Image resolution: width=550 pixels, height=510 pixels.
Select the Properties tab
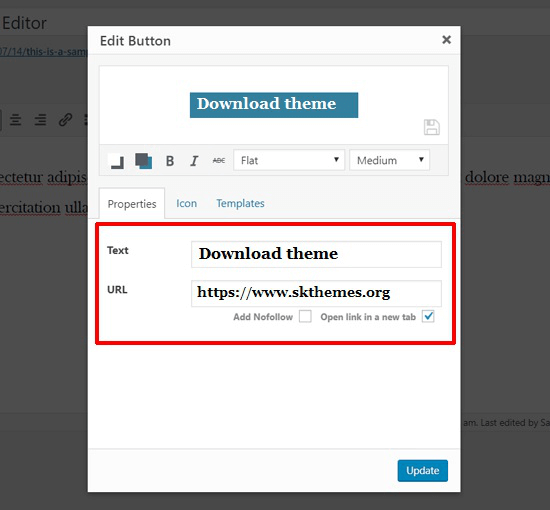(132, 204)
